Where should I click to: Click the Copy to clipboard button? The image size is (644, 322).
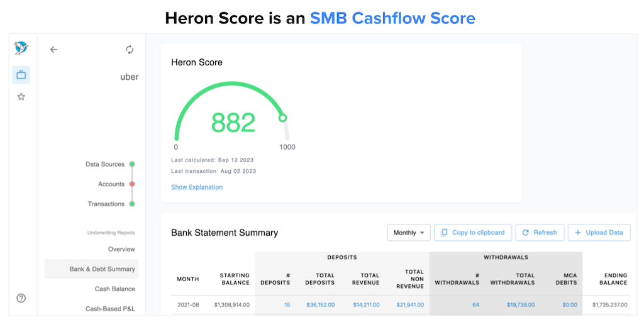point(473,233)
